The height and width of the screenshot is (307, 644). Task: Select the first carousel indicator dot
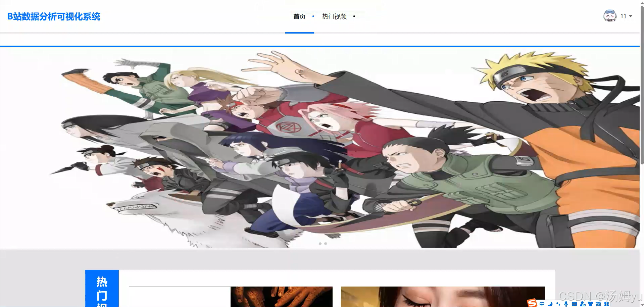[x=320, y=244]
